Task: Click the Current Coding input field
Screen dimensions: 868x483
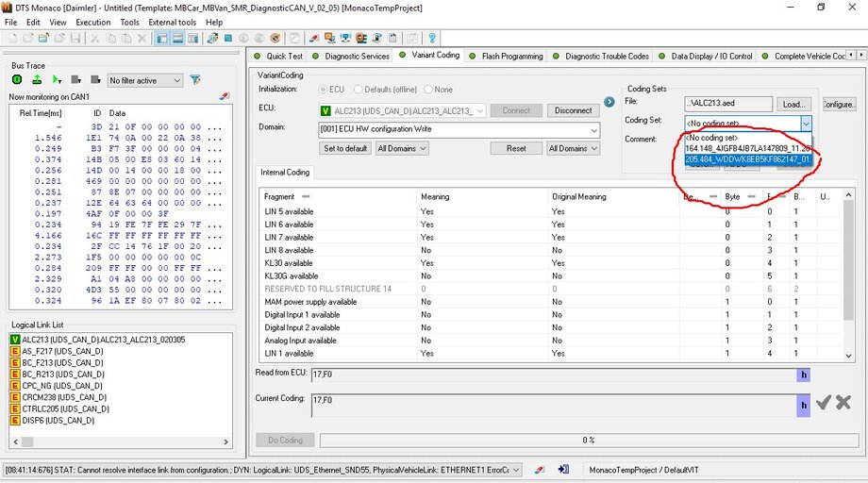Action: pyautogui.click(x=554, y=406)
